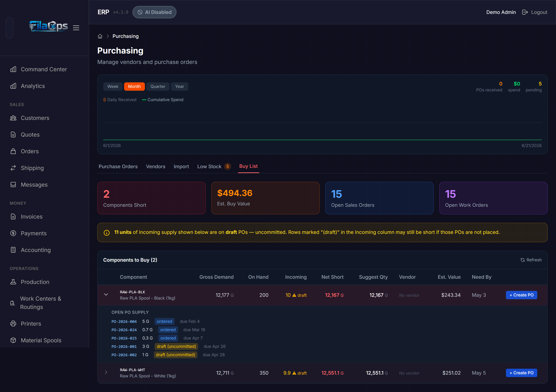Screen dimensions: 556x392
Task: Click the Accounting calculator icon
Action: point(13,250)
